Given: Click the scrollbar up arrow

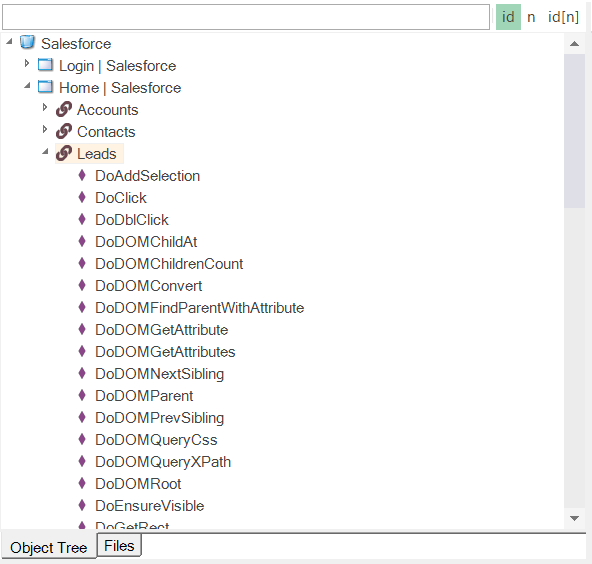Looking at the screenshot, I should [575, 44].
